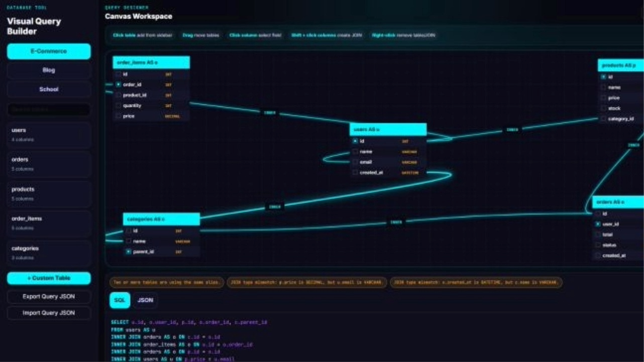Check created_at in the users table
The width and height of the screenshot is (644, 362).
[355, 173]
